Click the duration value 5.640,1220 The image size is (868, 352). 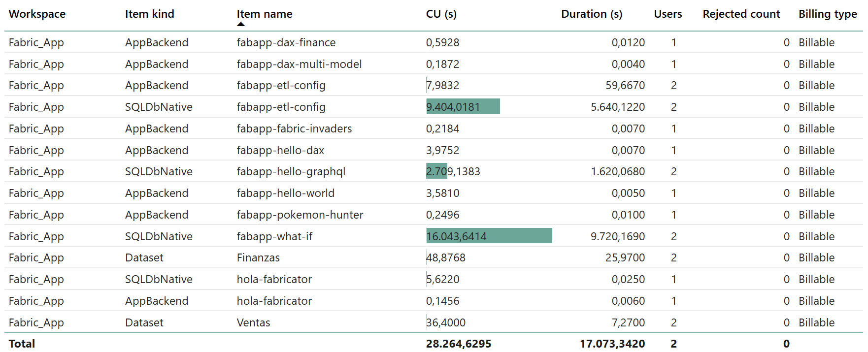[x=618, y=107]
